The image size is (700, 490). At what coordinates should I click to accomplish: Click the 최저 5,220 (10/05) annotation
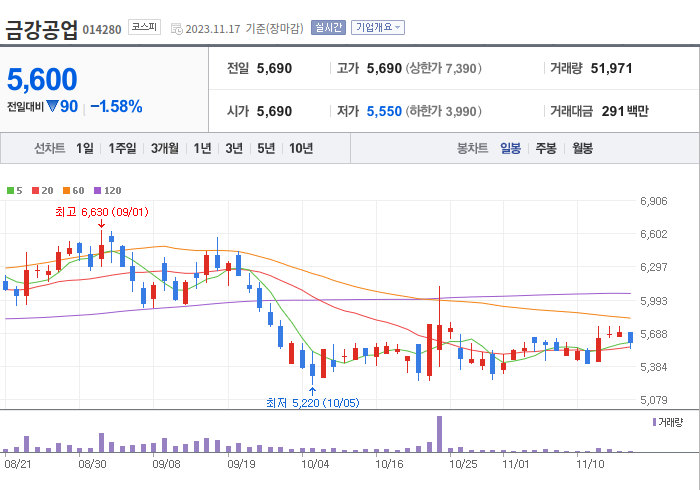click(312, 403)
